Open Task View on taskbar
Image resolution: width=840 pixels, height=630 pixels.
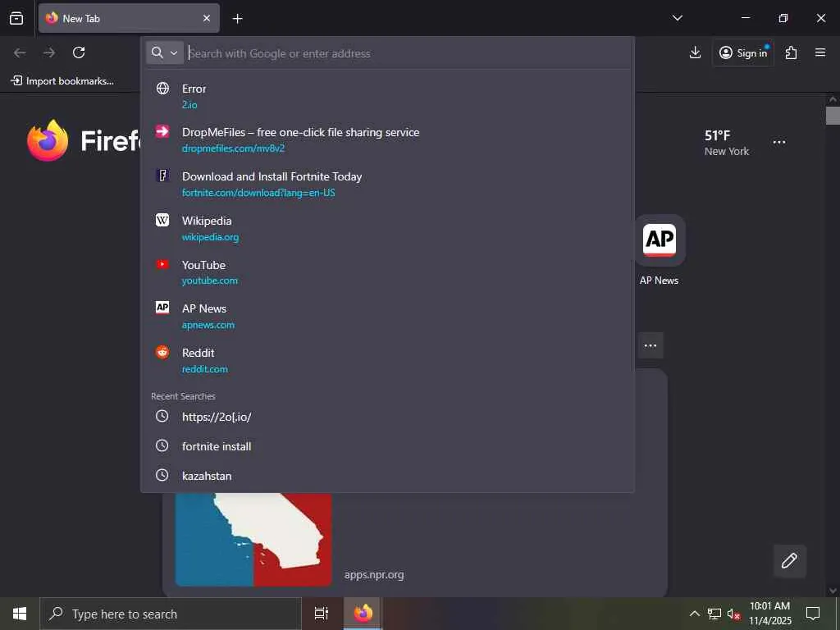[x=322, y=614]
